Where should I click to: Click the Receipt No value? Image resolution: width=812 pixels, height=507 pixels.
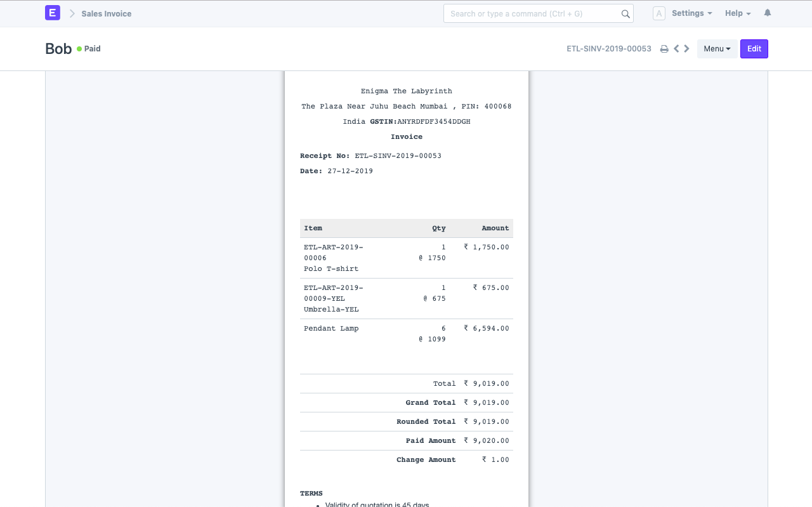coord(398,156)
